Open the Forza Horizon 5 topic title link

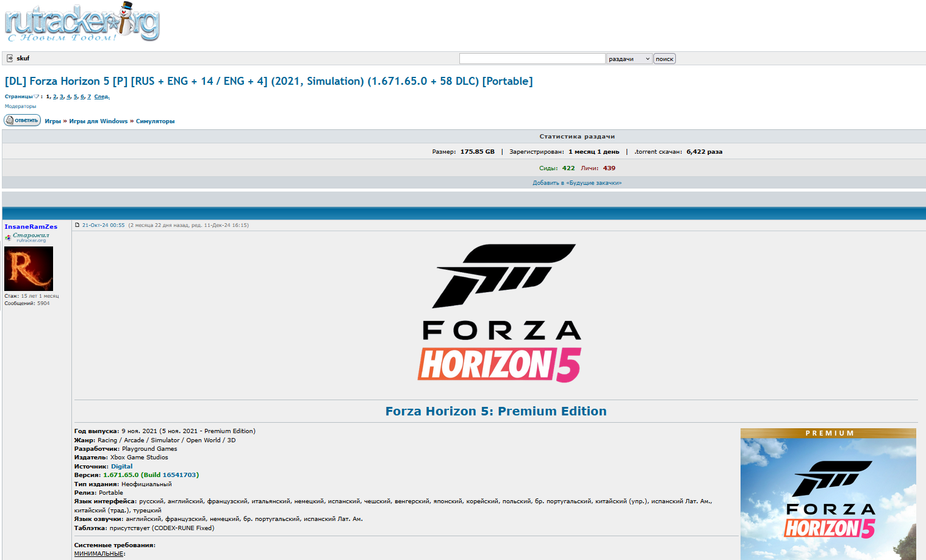point(269,81)
